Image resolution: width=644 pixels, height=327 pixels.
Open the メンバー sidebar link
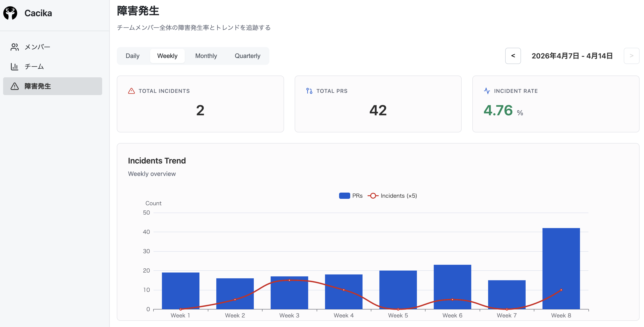pos(37,47)
